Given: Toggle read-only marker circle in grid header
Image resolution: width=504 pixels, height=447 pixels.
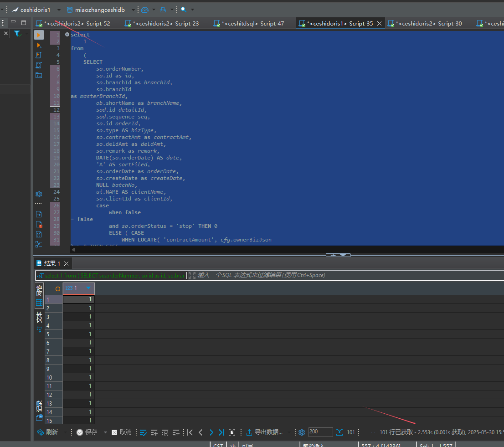Looking at the screenshot, I should [x=58, y=289].
